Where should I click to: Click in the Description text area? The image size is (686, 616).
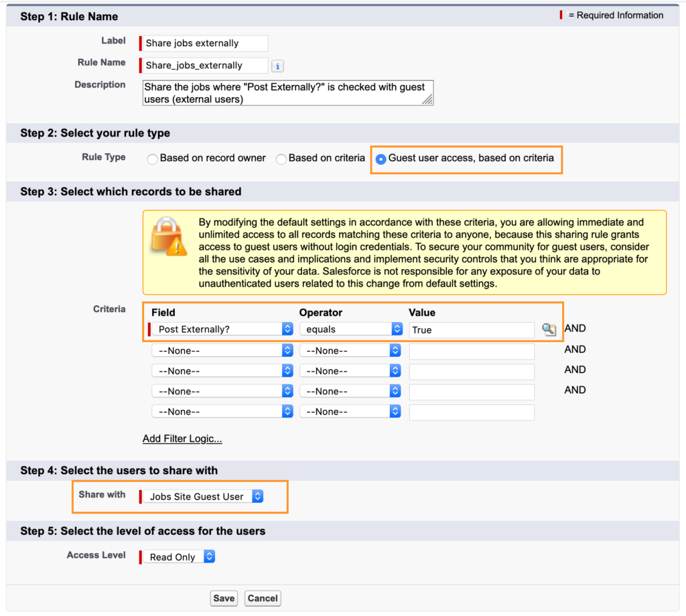coord(288,92)
